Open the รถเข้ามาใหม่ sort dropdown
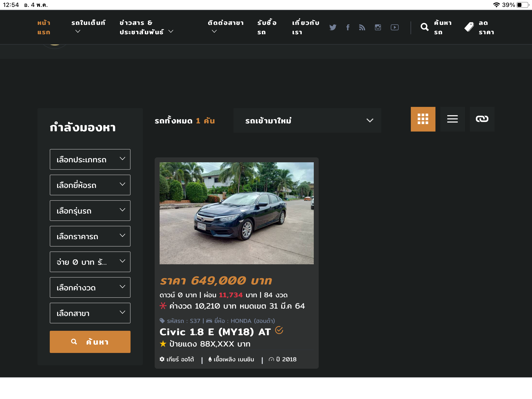532x399 pixels. pyautogui.click(x=307, y=120)
